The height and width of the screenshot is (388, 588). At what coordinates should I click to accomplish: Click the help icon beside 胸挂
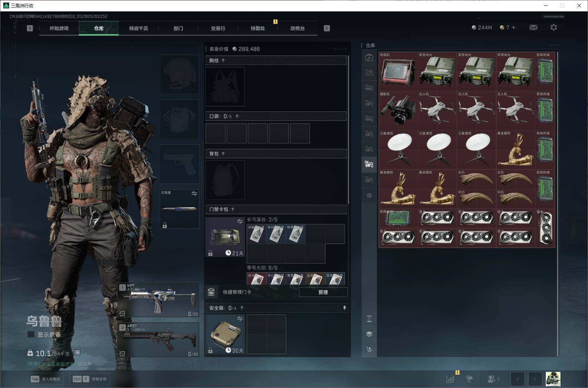[223, 60]
